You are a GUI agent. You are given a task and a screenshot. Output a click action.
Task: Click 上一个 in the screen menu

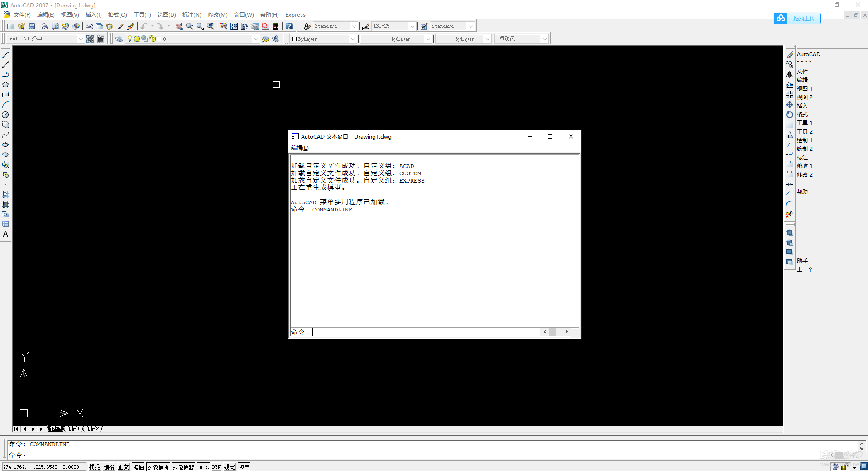tap(805, 269)
